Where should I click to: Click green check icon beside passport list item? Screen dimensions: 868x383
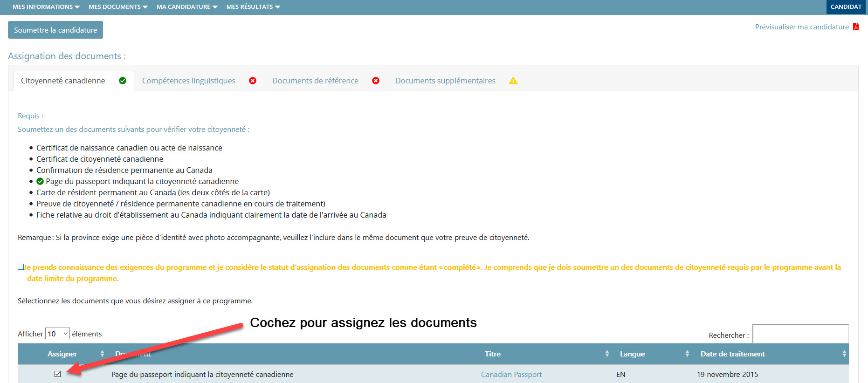pos(40,181)
